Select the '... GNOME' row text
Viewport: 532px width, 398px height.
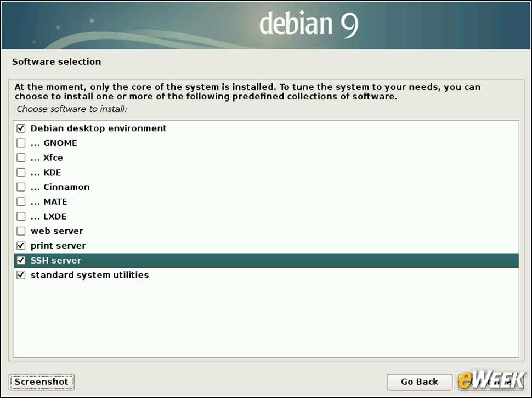pyautogui.click(x=54, y=143)
